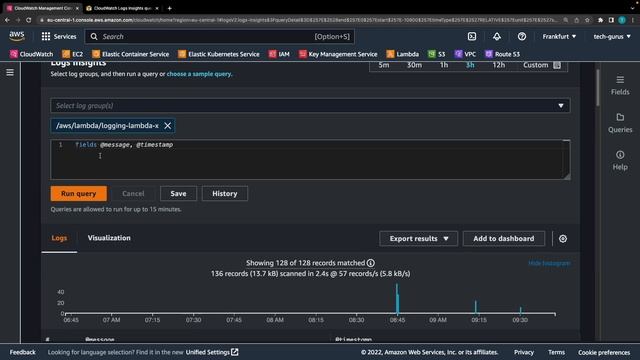
Task: Open the Queries side panel
Action: coord(620,123)
